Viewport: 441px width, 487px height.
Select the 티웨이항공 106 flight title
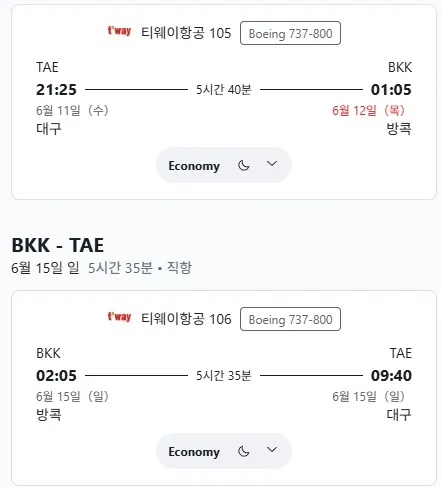[186, 319]
